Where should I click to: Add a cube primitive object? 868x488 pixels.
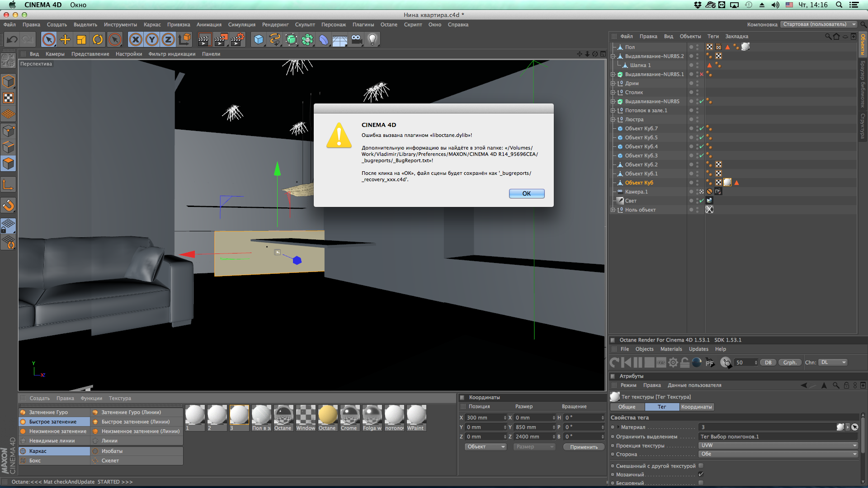[x=259, y=40]
